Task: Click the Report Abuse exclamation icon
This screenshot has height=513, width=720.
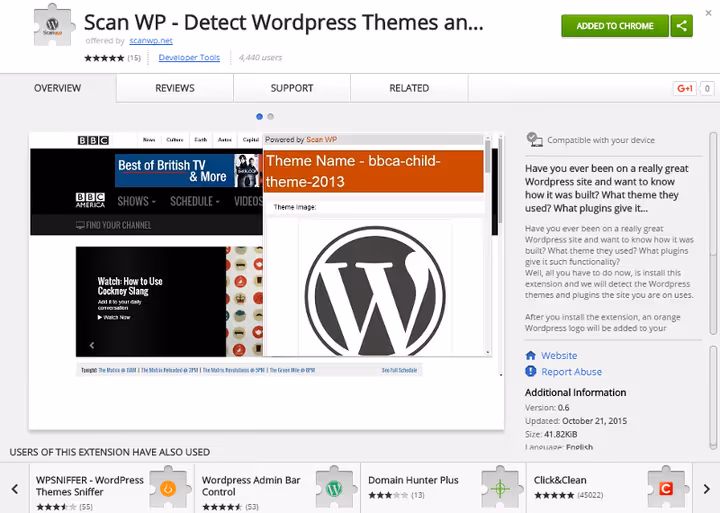Action: click(x=531, y=371)
